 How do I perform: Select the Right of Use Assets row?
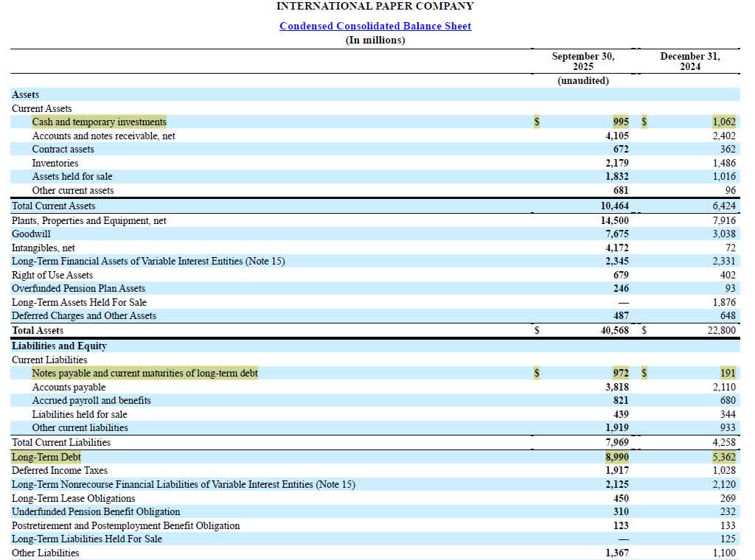tap(52, 275)
